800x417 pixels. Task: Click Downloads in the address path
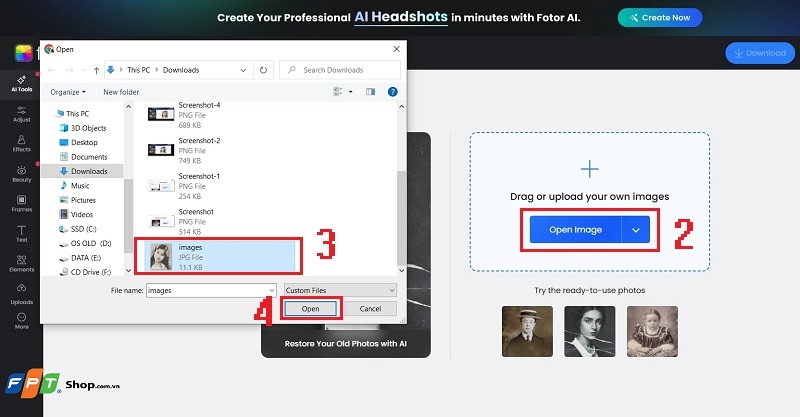coord(181,70)
